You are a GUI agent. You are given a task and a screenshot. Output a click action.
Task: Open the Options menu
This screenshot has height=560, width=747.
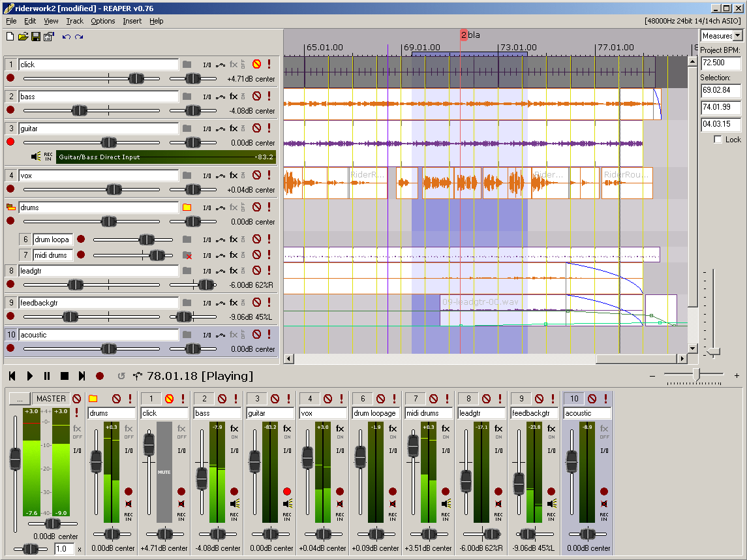coord(102,21)
